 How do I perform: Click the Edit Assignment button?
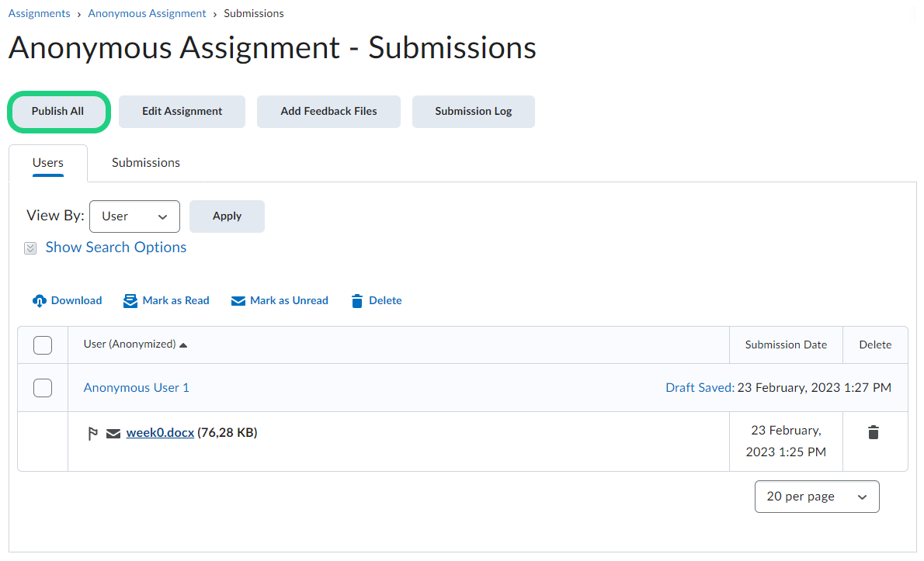[182, 112]
